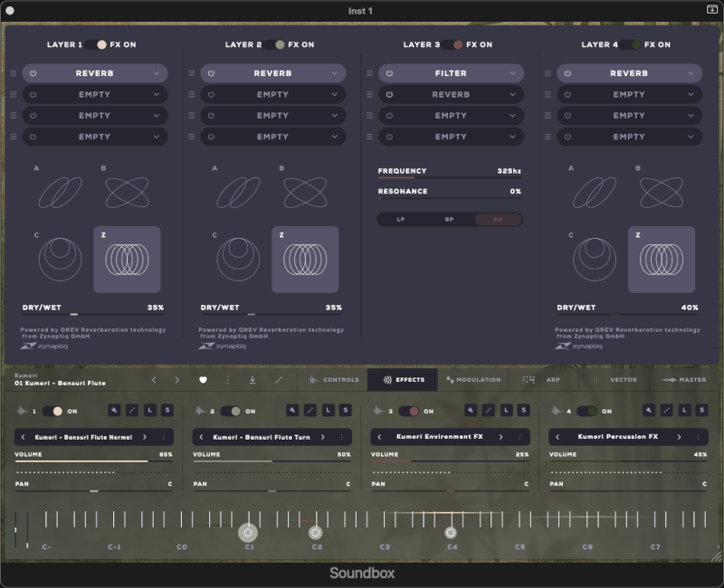Screen dimensions: 724x588
Task: Open Layer 4 Reverb effect dropdown
Action: (x=691, y=73)
